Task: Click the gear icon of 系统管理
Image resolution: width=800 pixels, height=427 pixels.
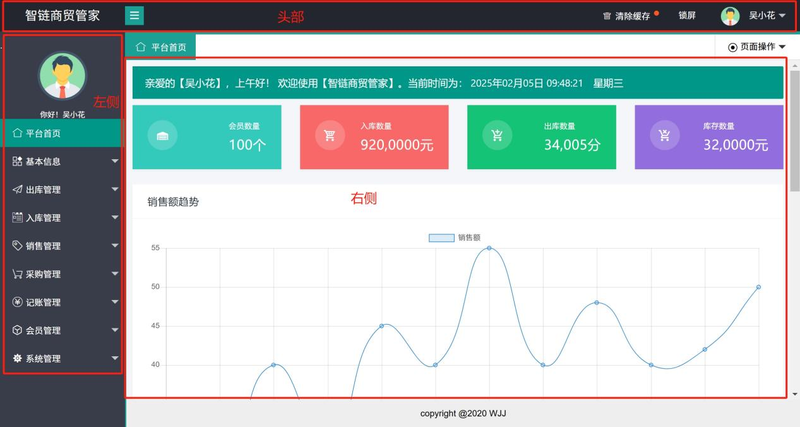Action: tap(17, 358)
